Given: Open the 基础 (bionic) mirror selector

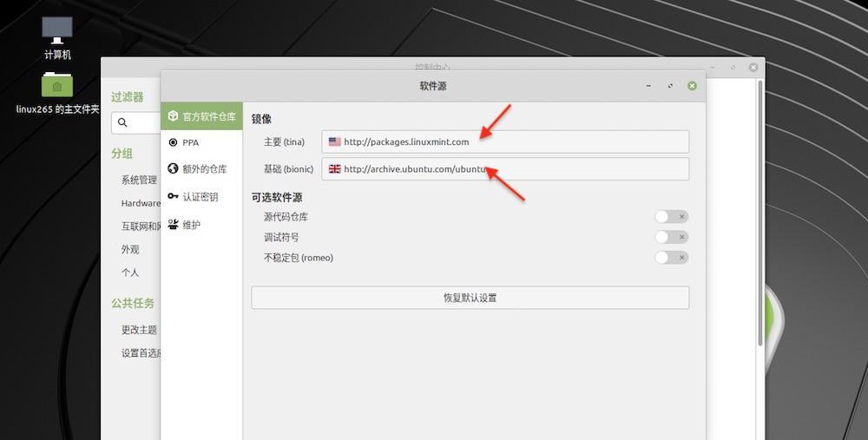Looking at the screenshot, I should click(505, 169).
